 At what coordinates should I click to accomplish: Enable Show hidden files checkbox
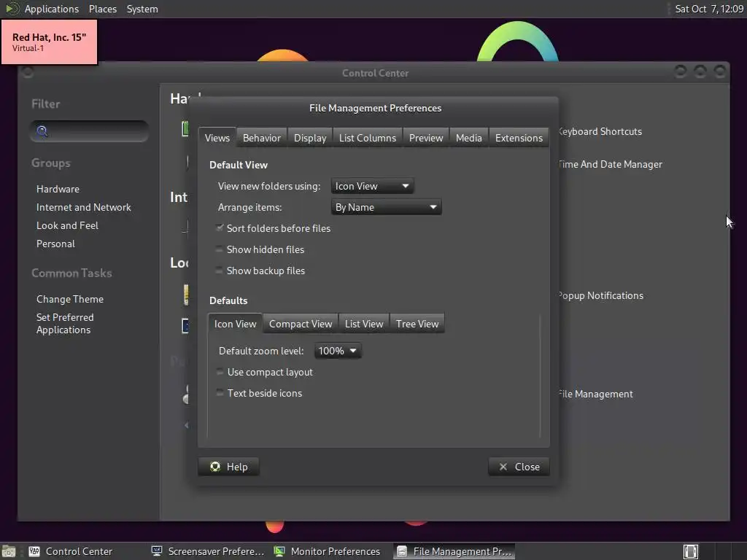click(219, 249)
